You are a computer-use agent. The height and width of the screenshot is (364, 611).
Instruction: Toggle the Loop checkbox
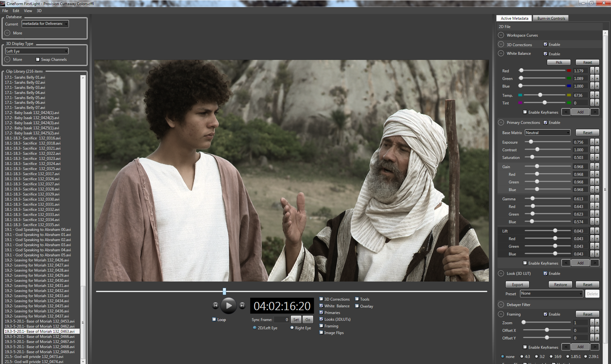[214, 319]
